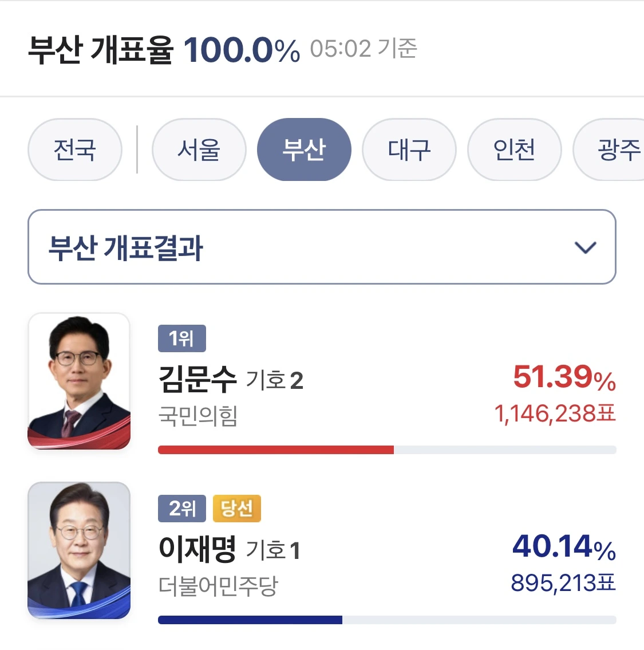Click the yellow 당선 badge
Screen dimensions: 644x650
pyautogui.click(x=237, y=508)
